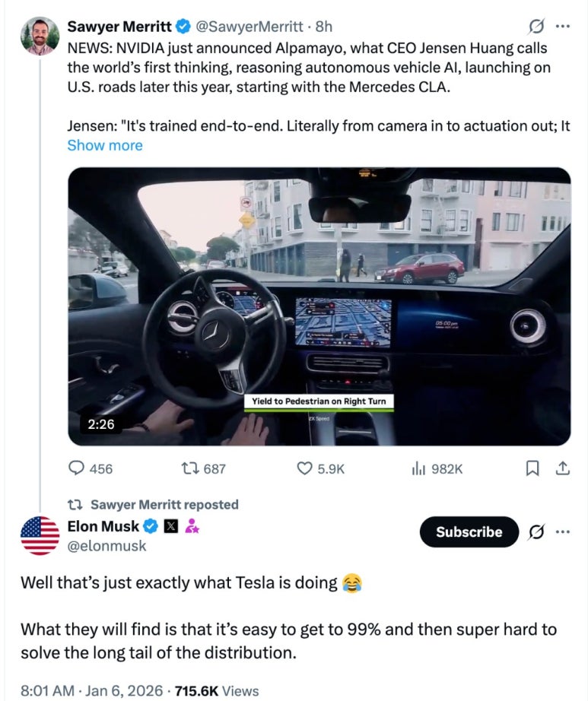Click Elon Musk's blue verified badge
Viewport: 588px width, 701px height.
[151, 526]
